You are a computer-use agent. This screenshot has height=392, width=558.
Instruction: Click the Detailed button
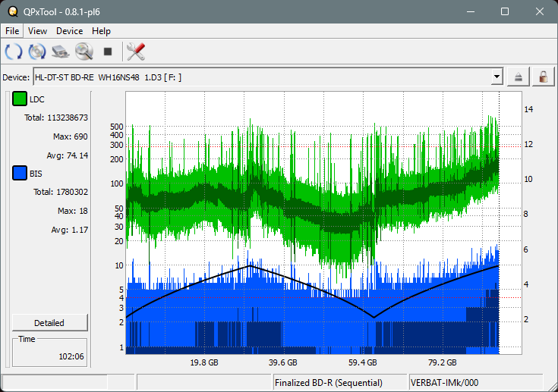pos(50,323)
